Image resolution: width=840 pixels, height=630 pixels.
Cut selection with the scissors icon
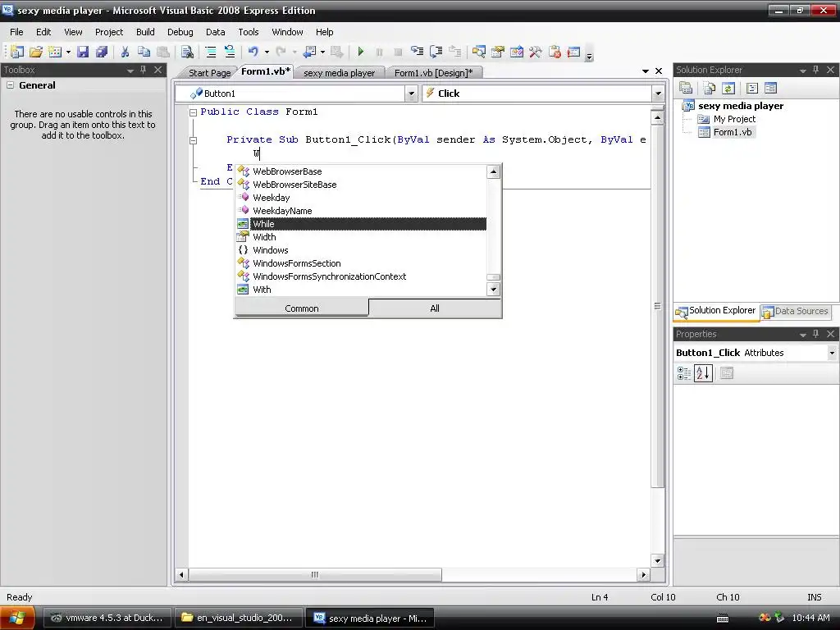[125, 52]
